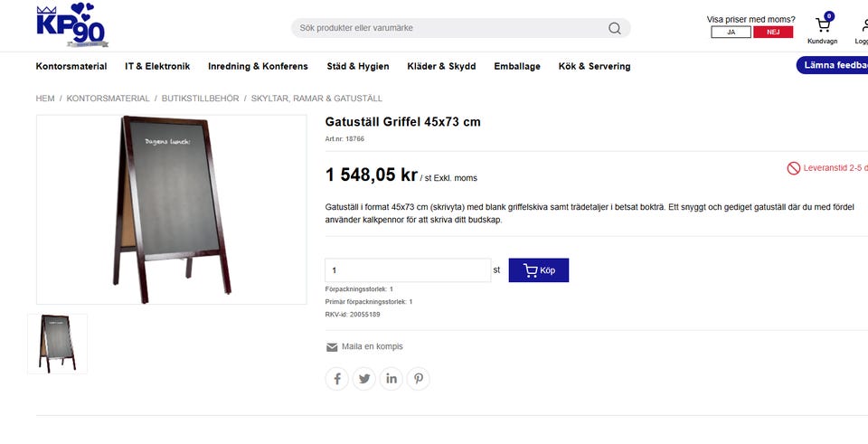Screen dimensions: 868x444
Task: Click the envelope icon beside Maila en kompis
Action: 332,347
